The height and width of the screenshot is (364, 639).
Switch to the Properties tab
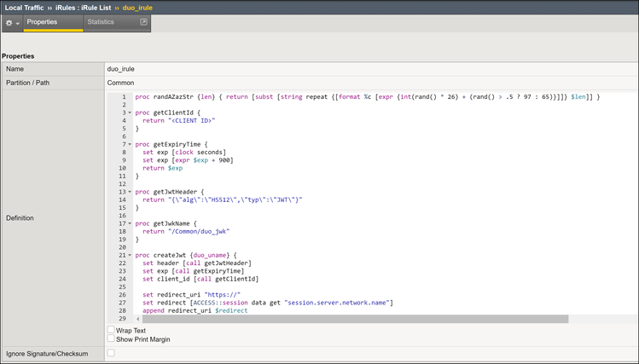[42, 21]
